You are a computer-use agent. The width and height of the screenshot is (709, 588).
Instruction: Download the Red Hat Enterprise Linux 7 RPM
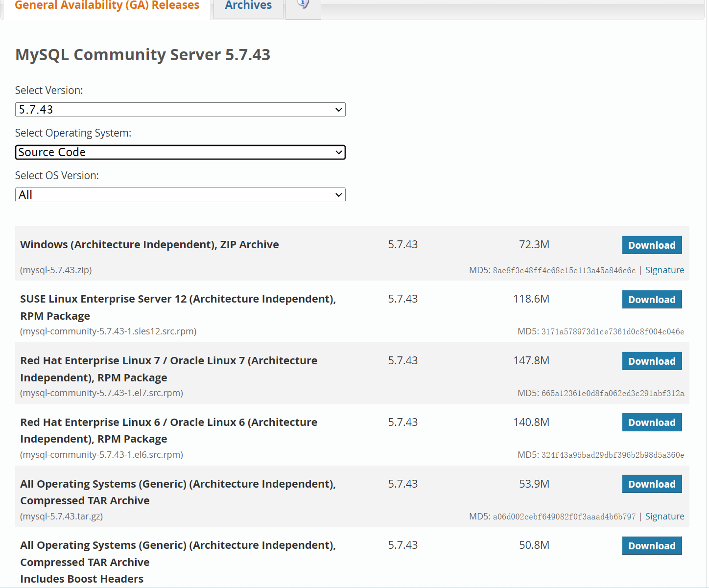click(x=652, y=361)
